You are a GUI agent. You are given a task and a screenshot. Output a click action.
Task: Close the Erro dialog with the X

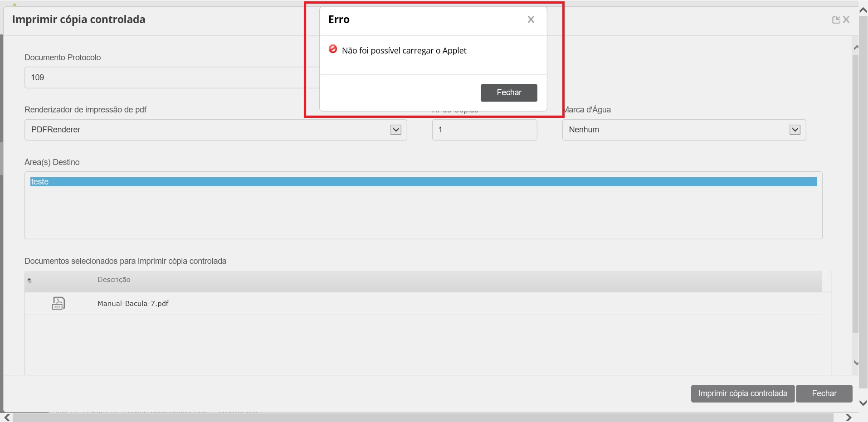tap(531, 19)
